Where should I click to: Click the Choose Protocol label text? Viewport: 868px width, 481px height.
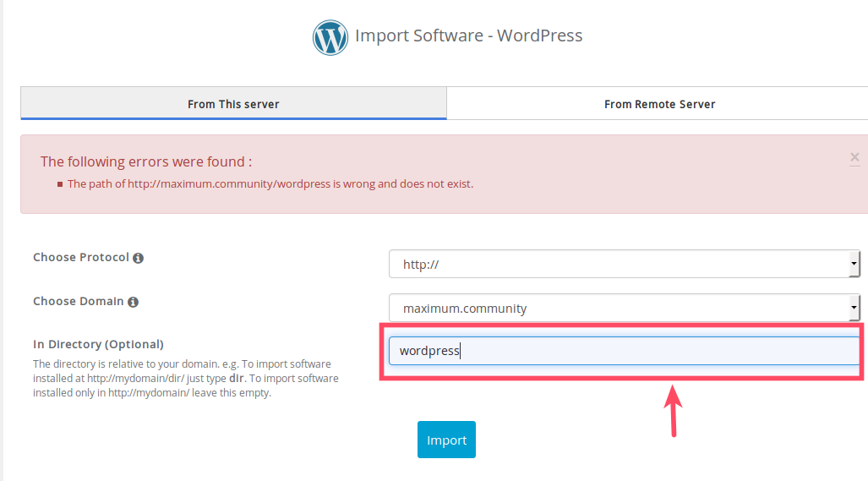coord(81,257)
